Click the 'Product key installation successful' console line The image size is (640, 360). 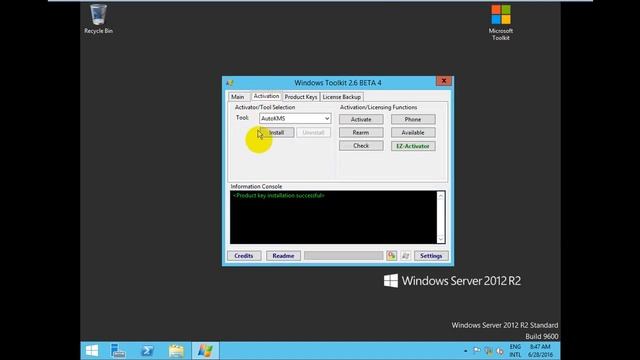coord(279,196)
